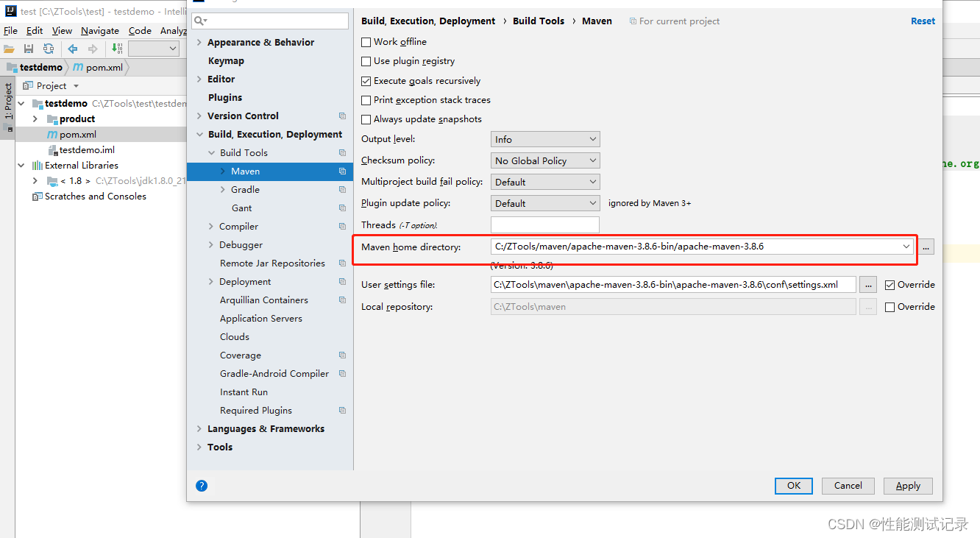
Task: Click the pom.xml breadcrumb in navigation bar
Action: pyautogui.click(x=98, y=67)
